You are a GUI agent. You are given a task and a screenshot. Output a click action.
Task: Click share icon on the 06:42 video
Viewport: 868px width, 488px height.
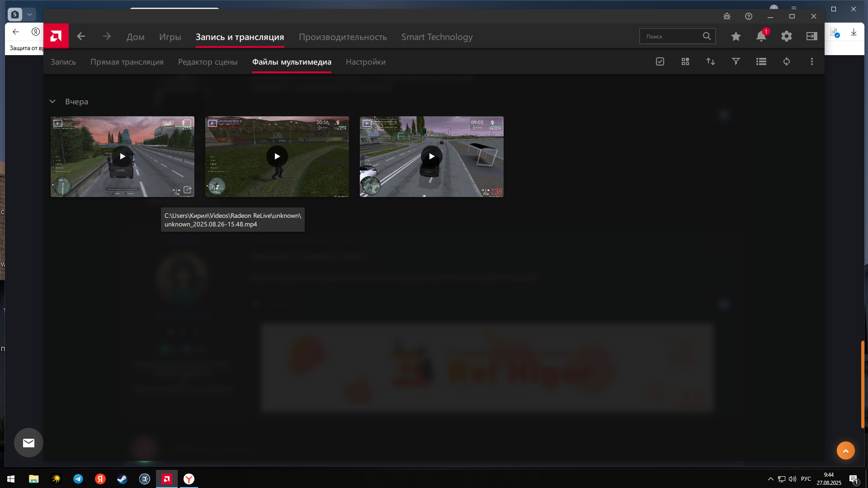[x=188, y=190]
